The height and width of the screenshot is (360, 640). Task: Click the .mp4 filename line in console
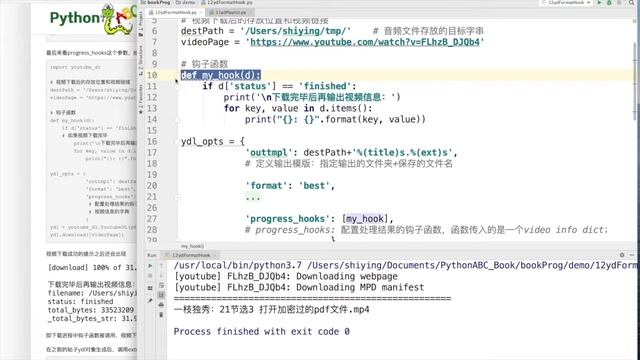pyautogui.click(x=271, y=309)
